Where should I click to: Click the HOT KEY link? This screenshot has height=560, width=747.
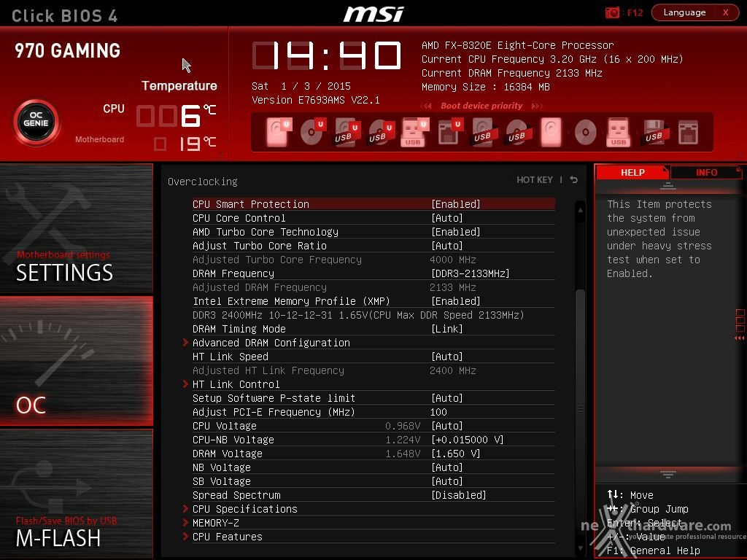(535, 179)
